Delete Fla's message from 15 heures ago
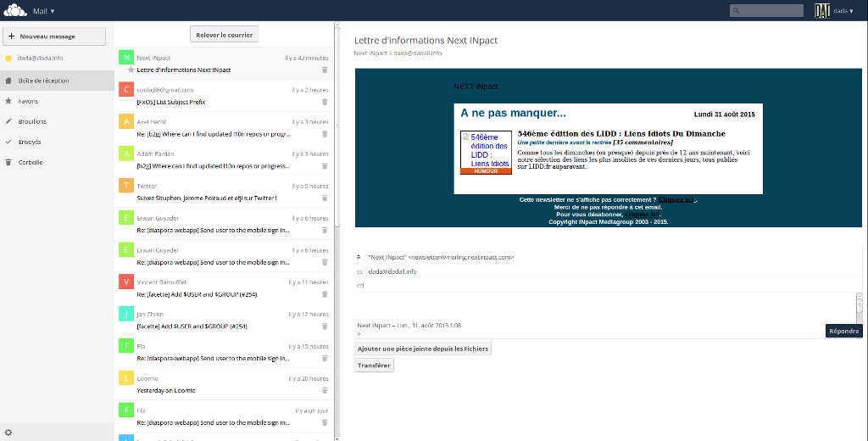This screenshot has height=441, width=868. pyautogui.click(x=325, y=359)
